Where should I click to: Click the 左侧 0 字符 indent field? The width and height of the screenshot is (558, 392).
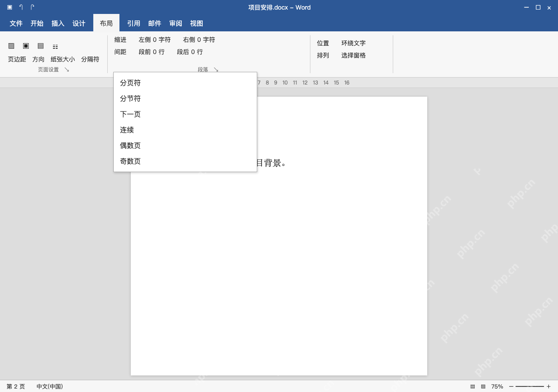click(x=155, y=40)
